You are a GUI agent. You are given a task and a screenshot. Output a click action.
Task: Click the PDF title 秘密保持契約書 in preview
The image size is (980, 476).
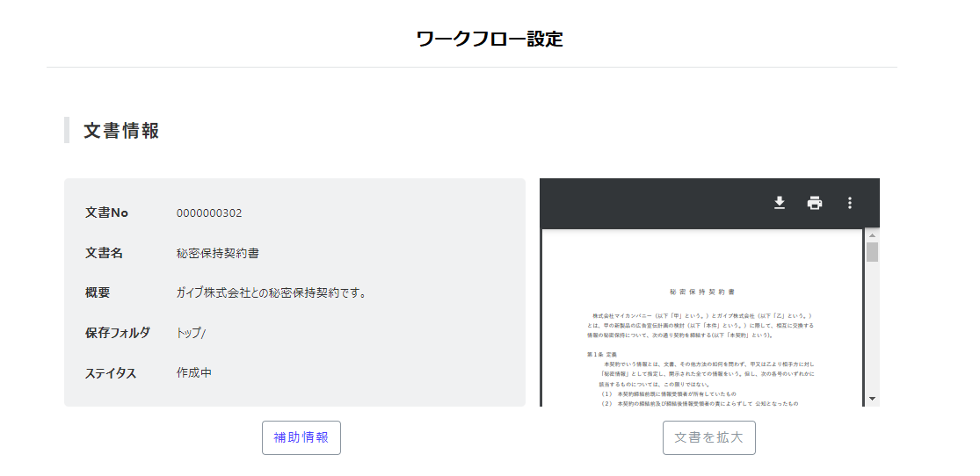pos(701,291)
